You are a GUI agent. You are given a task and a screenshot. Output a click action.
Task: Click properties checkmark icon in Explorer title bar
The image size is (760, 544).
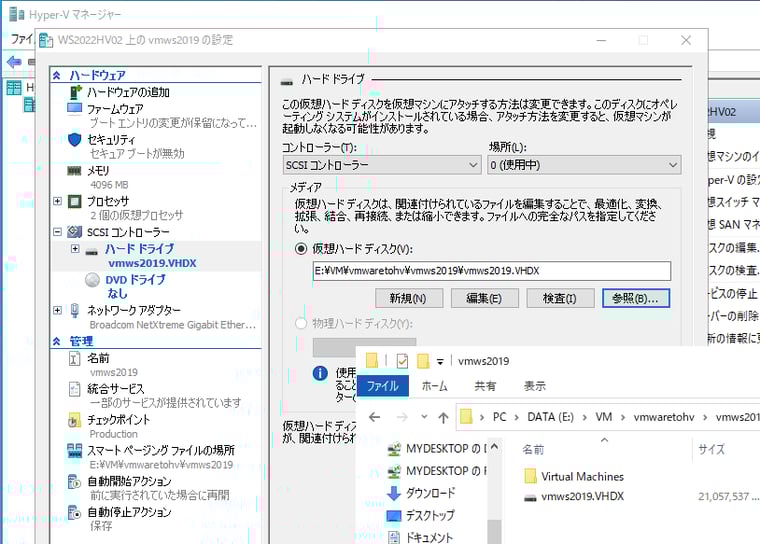pos(402,361)
